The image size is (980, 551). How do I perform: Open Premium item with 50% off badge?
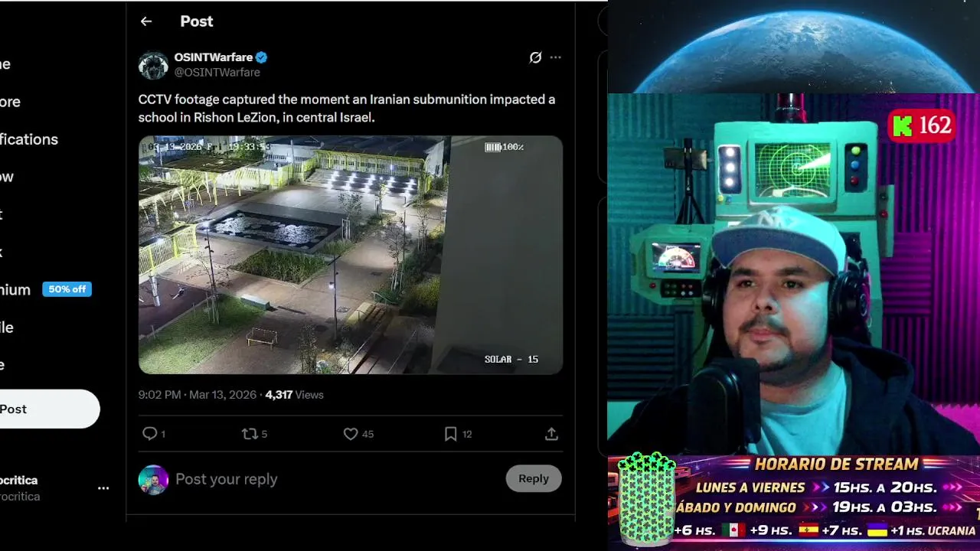(x=44, y=289)
